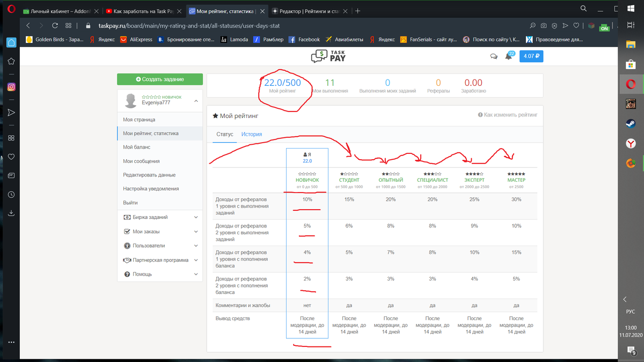Open Мои сообщения in the sidebar menu
This screenshot has width=644, height=362.
point(160,161)
